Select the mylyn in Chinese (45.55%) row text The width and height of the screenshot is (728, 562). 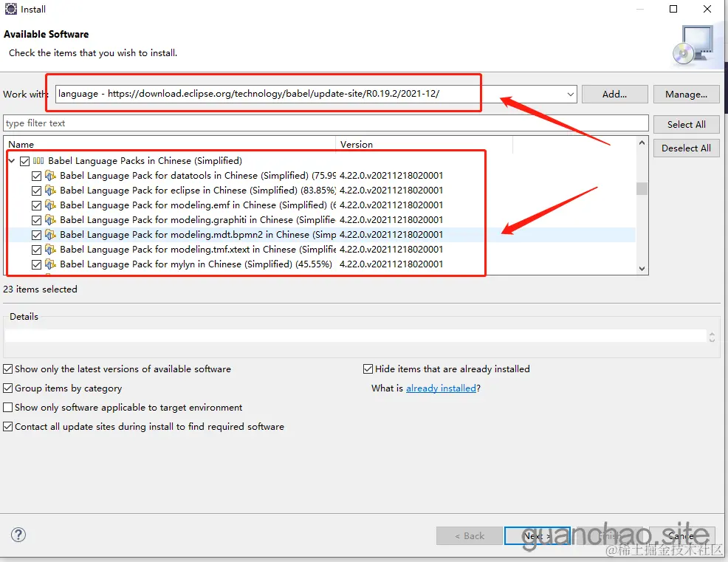tap(196, 264)
